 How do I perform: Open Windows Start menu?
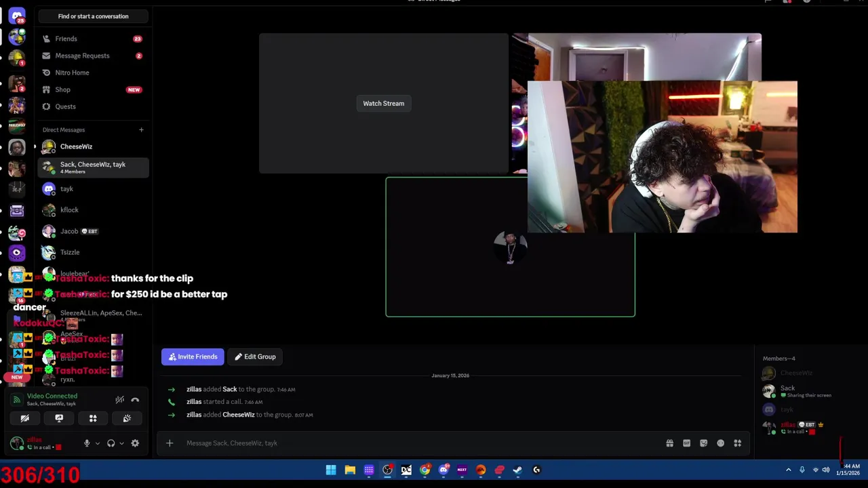click(331, 470)
